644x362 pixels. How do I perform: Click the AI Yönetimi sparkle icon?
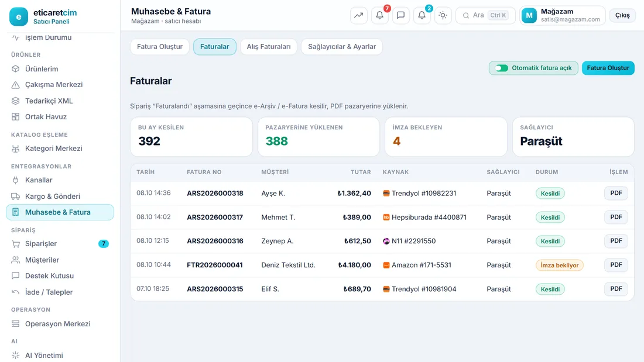16,356
